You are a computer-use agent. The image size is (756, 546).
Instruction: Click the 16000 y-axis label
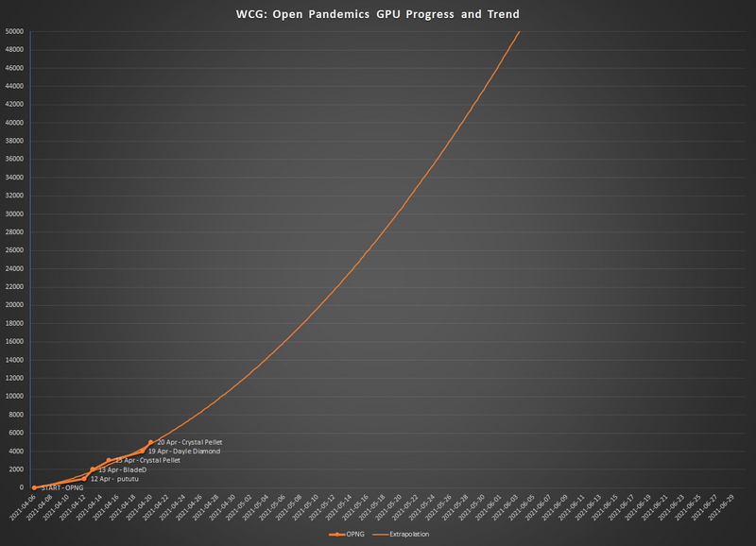(14, 341)
